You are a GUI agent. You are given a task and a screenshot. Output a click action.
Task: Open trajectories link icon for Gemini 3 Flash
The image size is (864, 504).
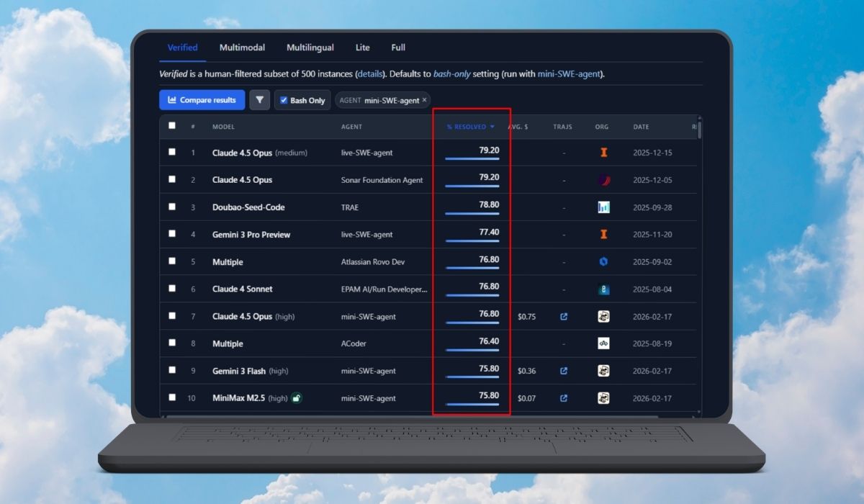tap(564, 371)
